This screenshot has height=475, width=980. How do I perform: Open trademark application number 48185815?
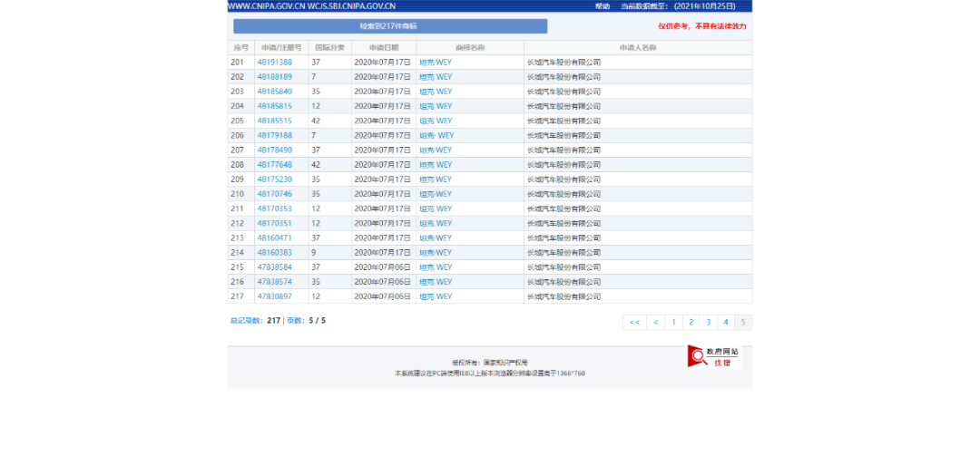[x=274, y=106]
